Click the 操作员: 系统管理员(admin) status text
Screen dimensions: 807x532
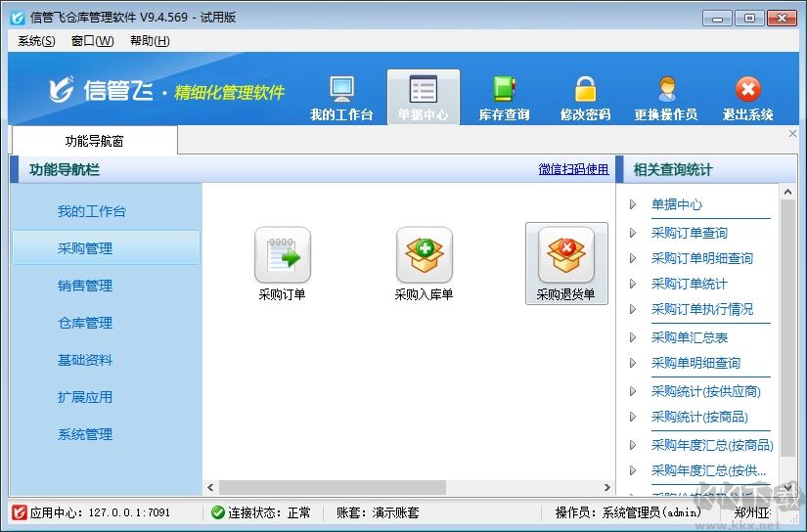coord(628,512)
